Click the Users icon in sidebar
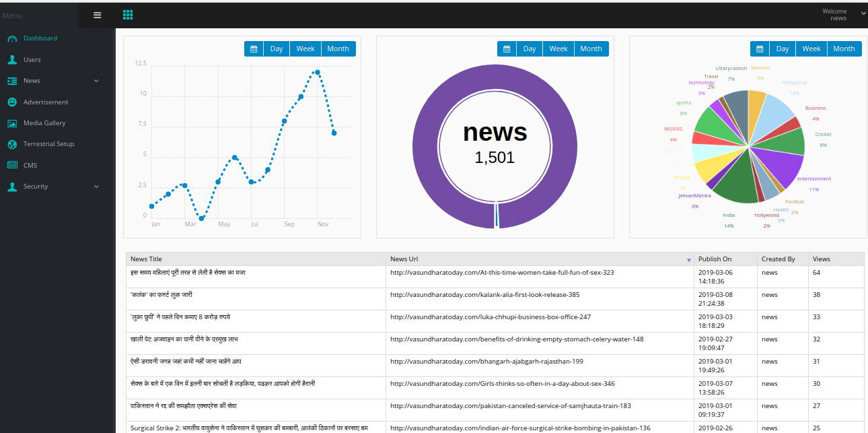This screenshot has width=868, height=433. [x=12, y=60]
